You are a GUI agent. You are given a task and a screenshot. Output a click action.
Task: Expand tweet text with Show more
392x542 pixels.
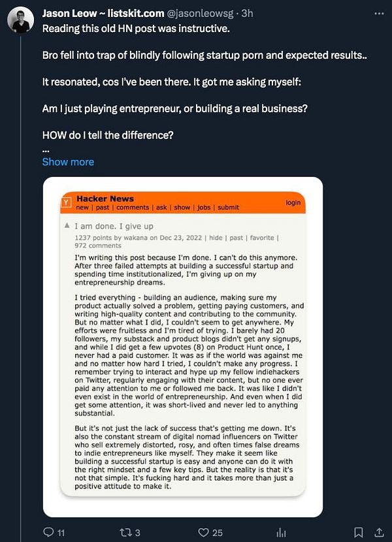[68, 162]
